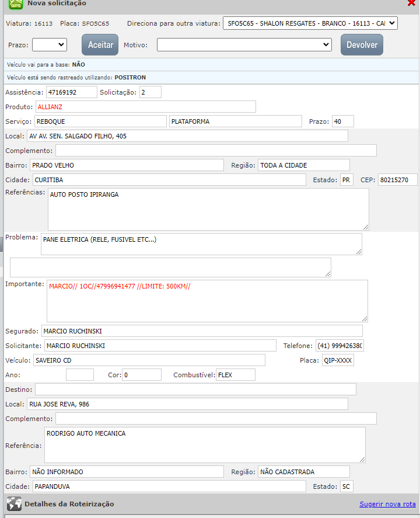Open the Motivo dropdown list

click(244, 44)
